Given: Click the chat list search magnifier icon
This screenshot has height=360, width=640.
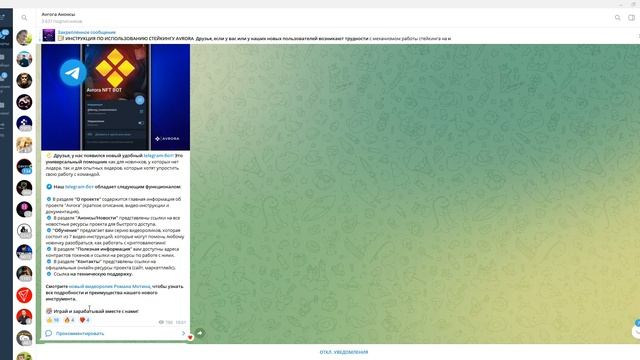Looking at the screenshot, I should coord(24,18).
